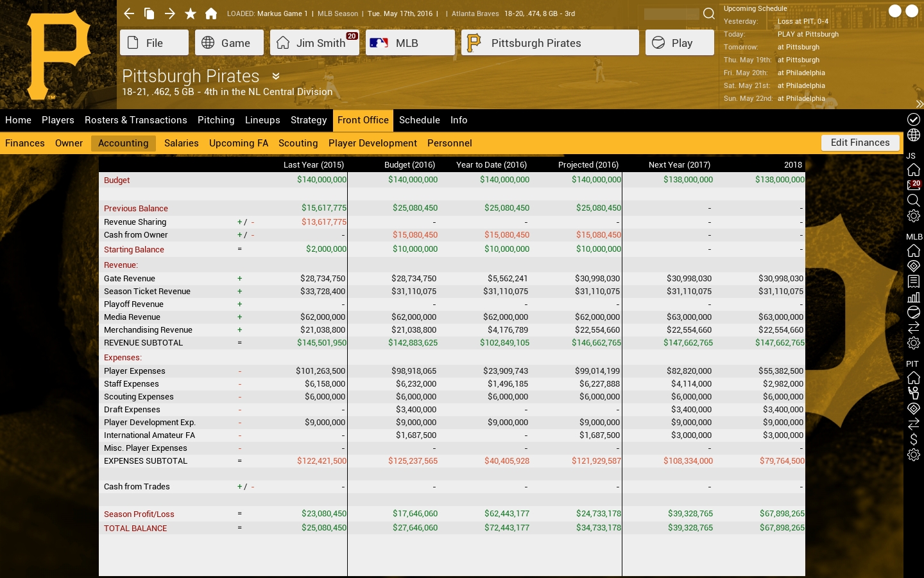Click the search field in the top bar
The width and height of the screenshot is (924, 578).
point(671,13)
